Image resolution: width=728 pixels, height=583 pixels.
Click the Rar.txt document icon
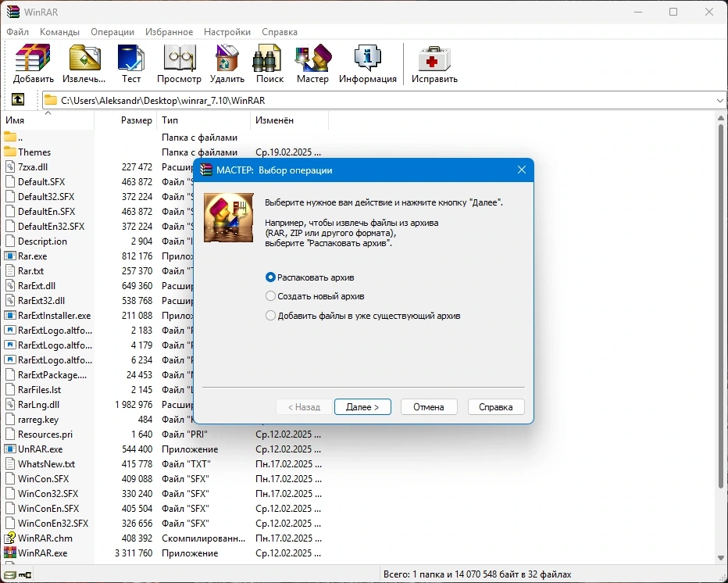tap(9, 271)
